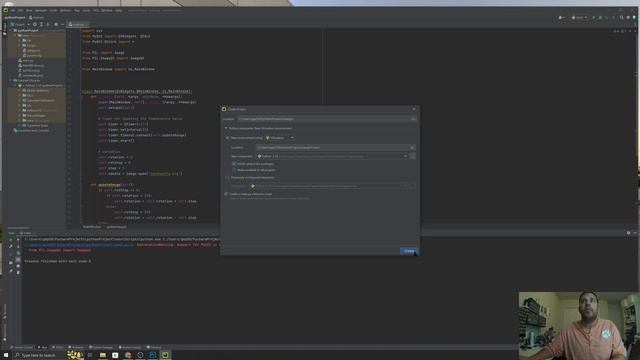Click the pin tab icon in Run panel
This screenshot has width=640, height=360.
(11, 270)
